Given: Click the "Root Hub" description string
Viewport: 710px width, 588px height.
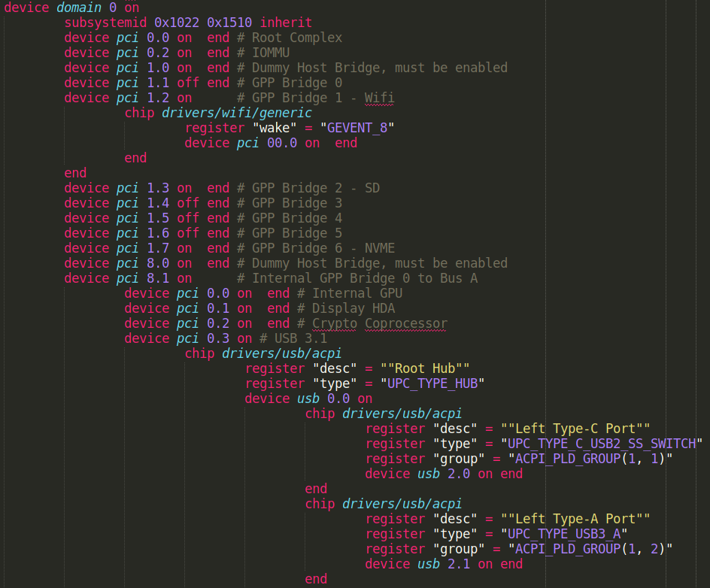Looking at the screenshot, I should [x=425, y=368].
